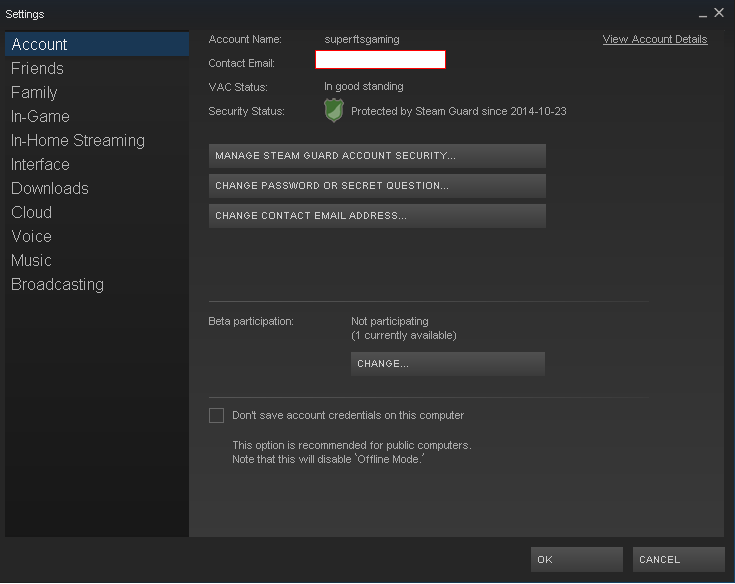Click 'Protected by Steam Guard since 2014-10-23' text

[x=459, y=111]
